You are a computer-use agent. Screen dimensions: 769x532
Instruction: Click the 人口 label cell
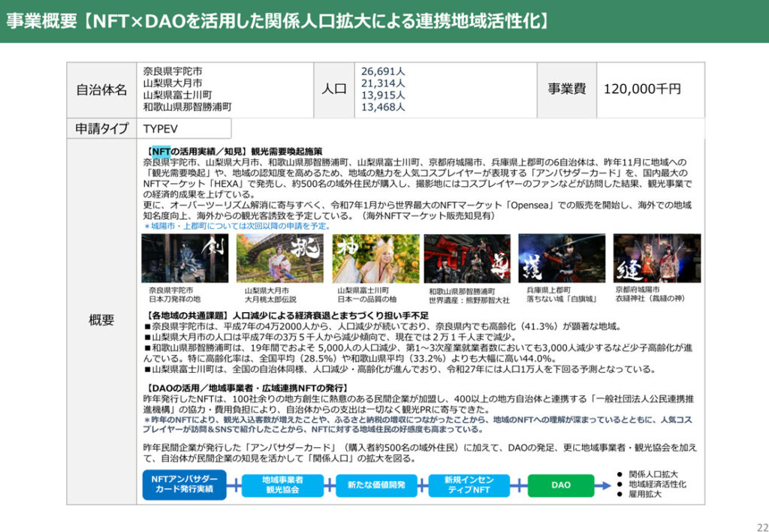[334, 89]
